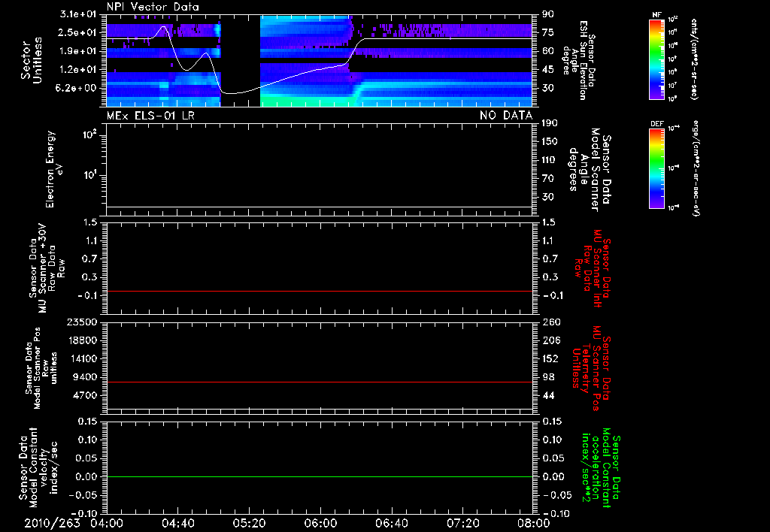Click the 04:00 time axis label
Screen dimensions: 770x532
[x=107, y=523]
